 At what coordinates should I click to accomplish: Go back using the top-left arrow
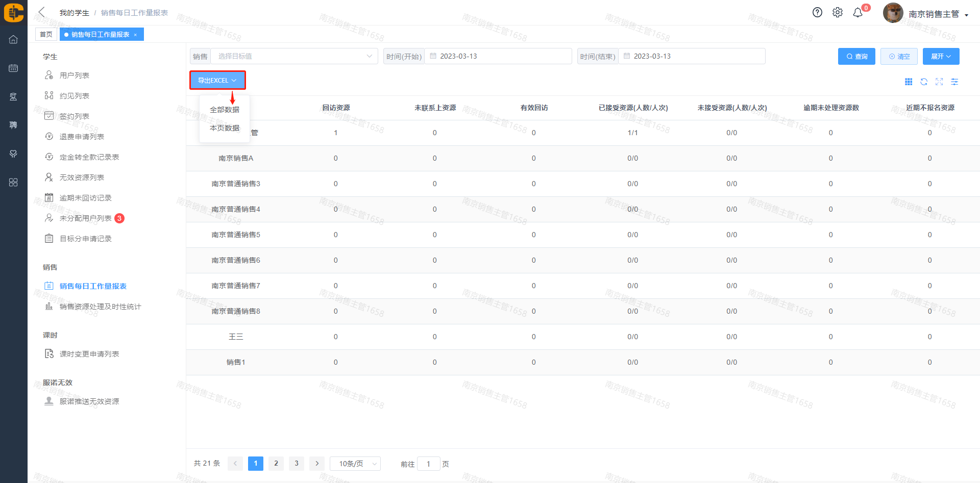[x=42, y=12]
